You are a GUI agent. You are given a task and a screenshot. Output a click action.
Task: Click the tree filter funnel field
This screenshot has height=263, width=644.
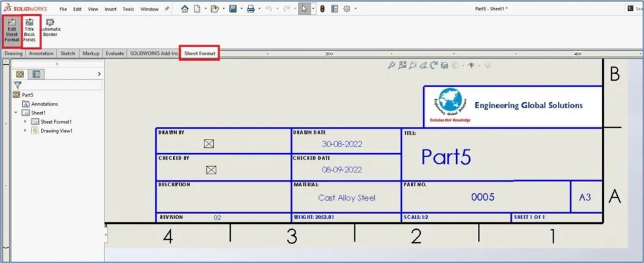click(x=58, y=85)
